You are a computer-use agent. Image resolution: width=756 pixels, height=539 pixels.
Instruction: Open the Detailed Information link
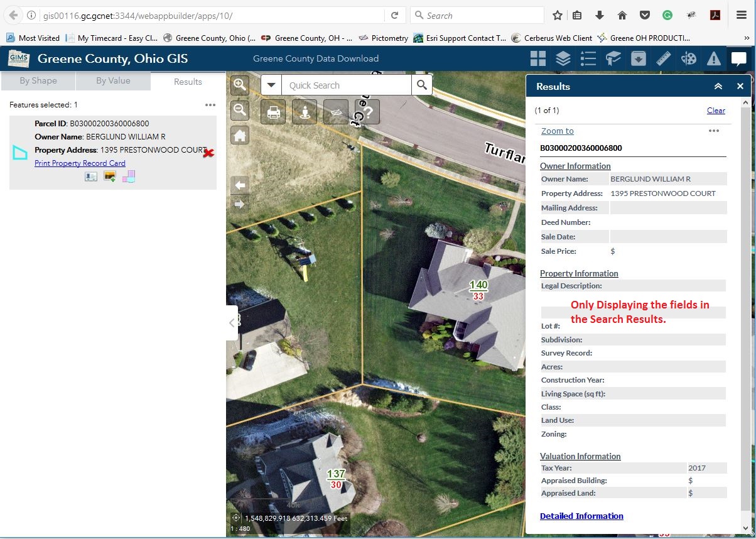point(581,516)
